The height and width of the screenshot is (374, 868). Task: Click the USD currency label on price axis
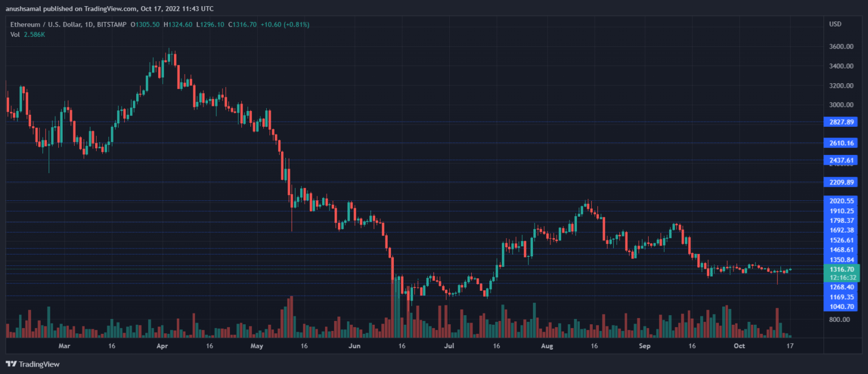pos(835,24)
